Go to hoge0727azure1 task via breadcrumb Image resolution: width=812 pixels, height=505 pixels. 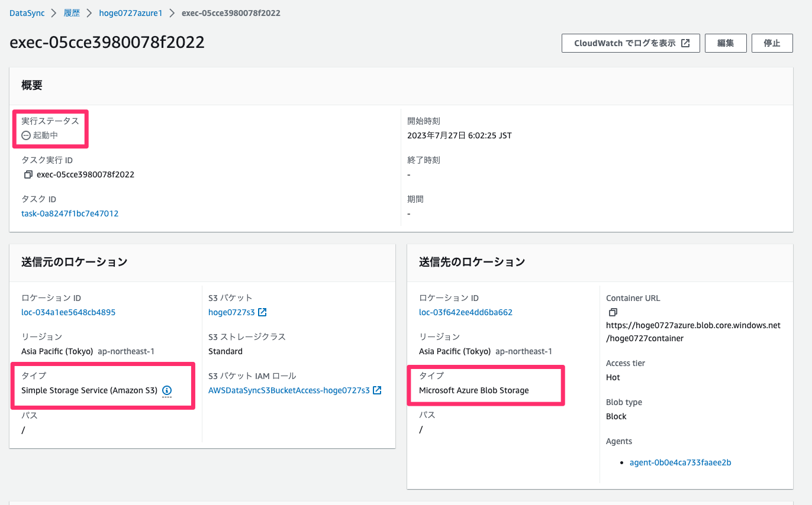tap(131, 12)
